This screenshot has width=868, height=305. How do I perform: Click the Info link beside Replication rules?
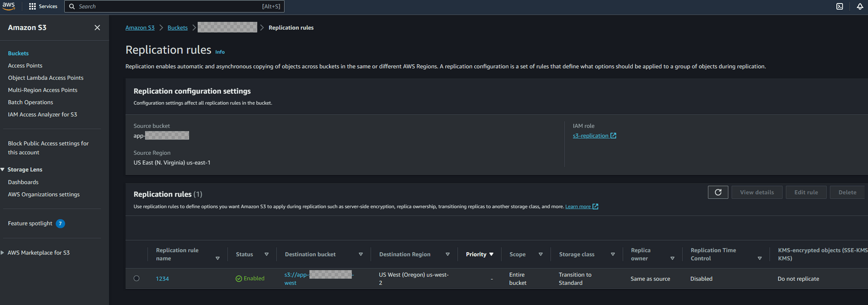click(x=220, y=52)
